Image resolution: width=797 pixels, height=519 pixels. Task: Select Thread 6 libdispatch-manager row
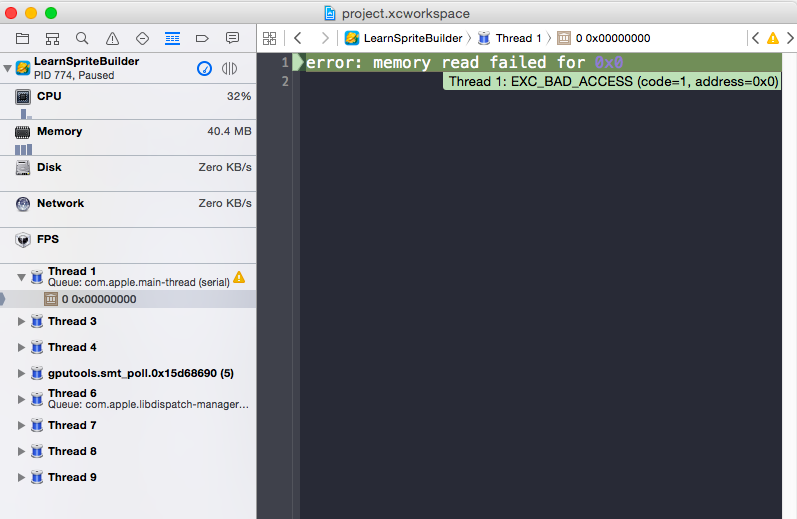(128, 399)
